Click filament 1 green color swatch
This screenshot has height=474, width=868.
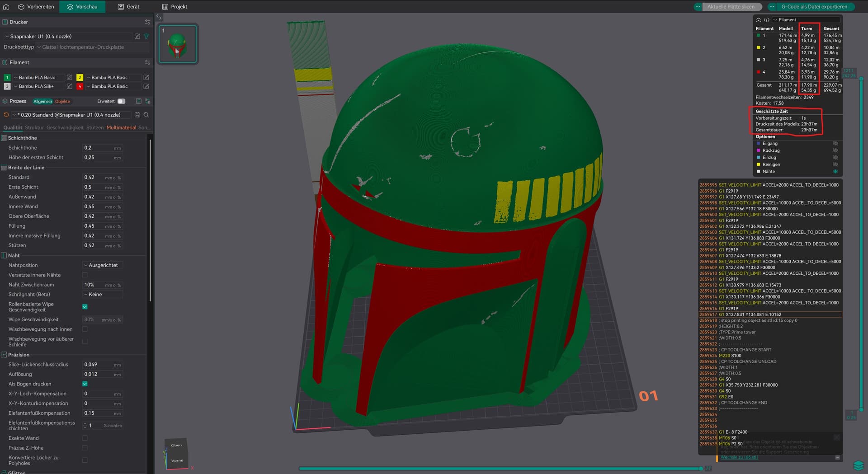[7, 77]
